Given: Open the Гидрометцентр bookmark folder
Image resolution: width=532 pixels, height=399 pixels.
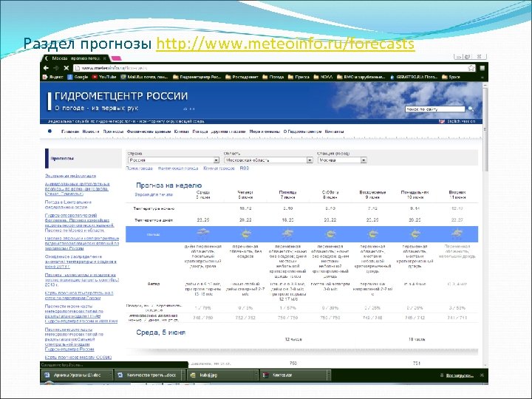Looking at the screenshot, I should coord(197,77).
